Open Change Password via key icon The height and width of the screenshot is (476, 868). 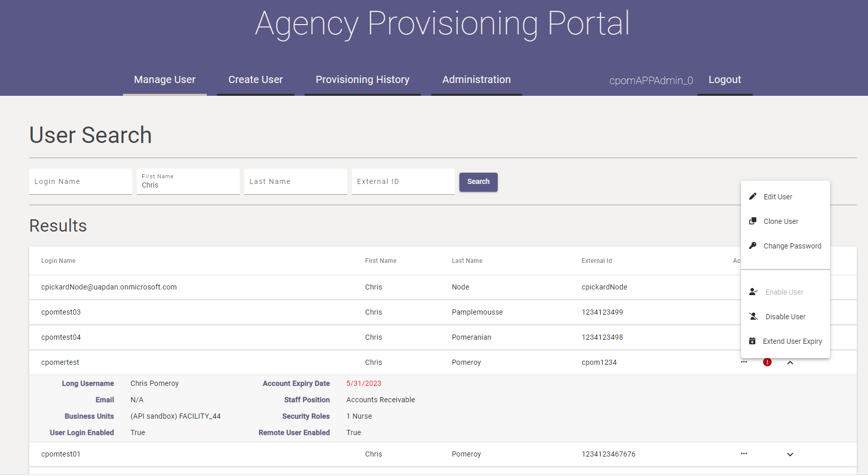coord(753,245)
